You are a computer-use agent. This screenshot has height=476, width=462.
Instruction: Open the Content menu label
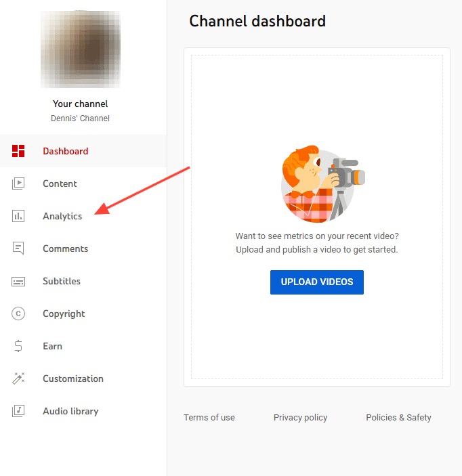(x=60, y=183)
